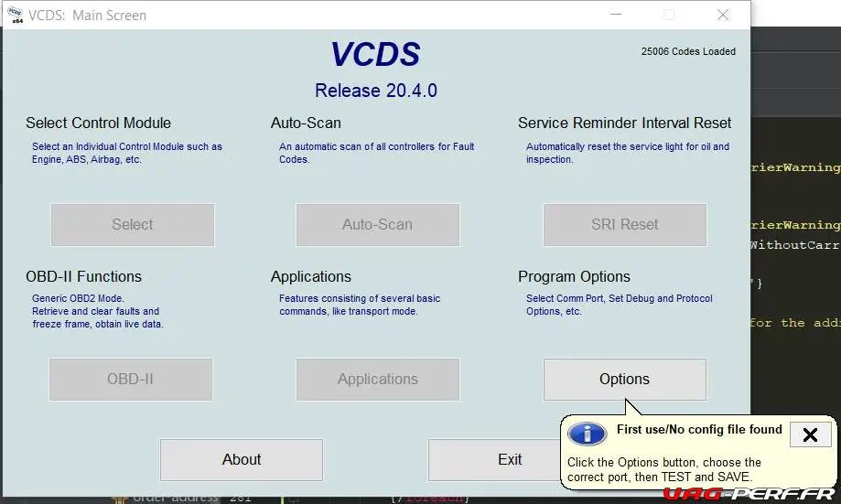This screenshot has height=504, width=841.
Task: Click 'Generic OBD2 Mode' description text
Action: 98,311
